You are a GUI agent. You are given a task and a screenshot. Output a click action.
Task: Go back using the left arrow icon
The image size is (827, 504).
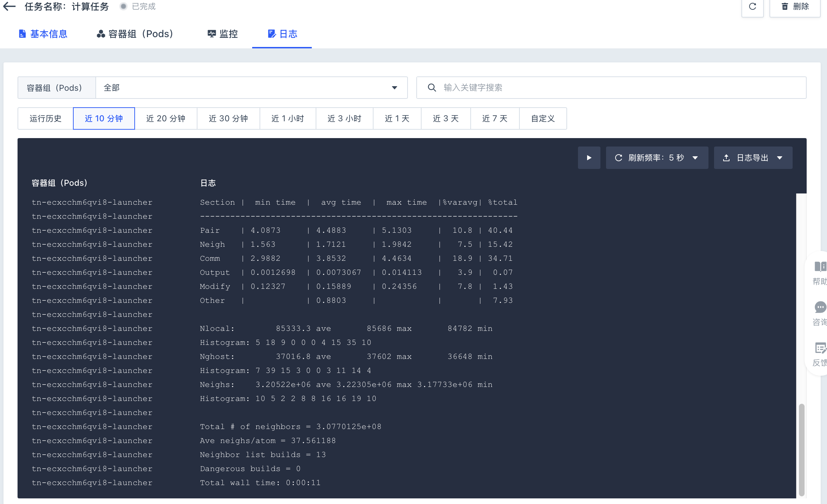9,6
